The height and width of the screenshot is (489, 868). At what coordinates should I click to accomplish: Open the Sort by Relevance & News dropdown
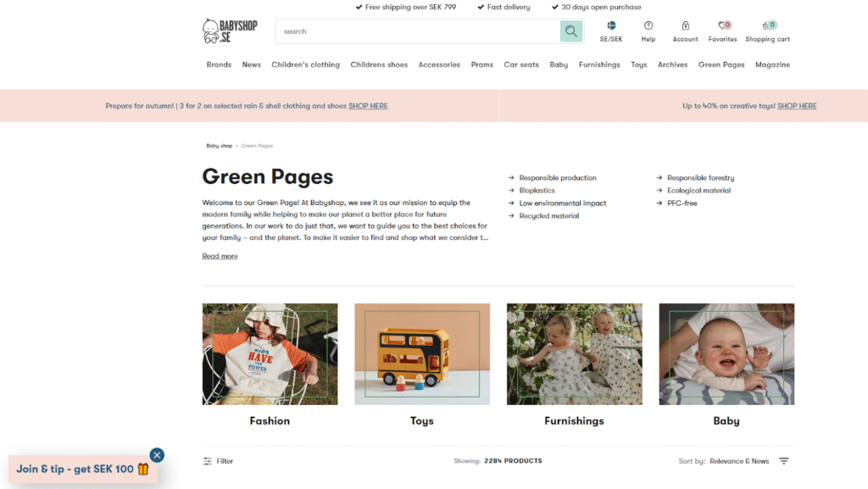click(733, 461)
